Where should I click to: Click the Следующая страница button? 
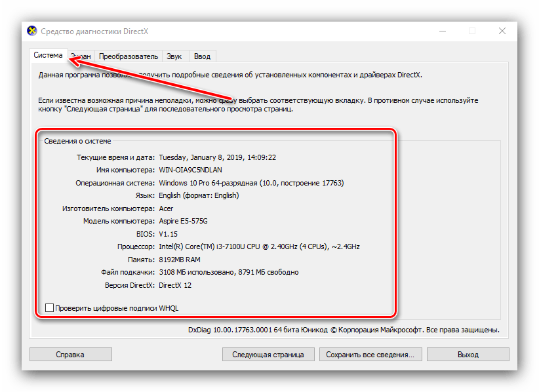tap(268, 355)
